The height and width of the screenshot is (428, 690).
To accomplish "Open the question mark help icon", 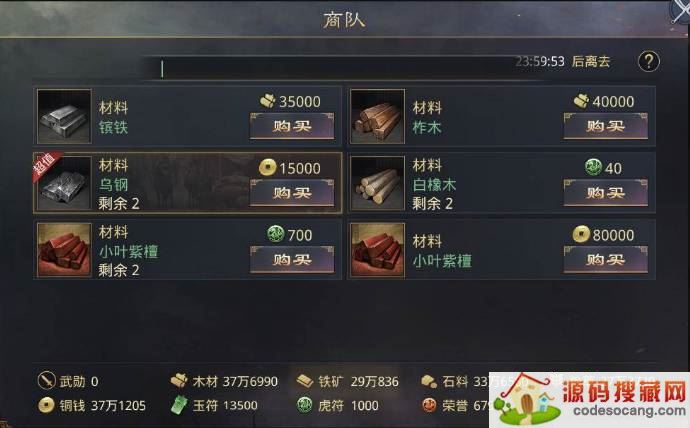I will 649,61.
